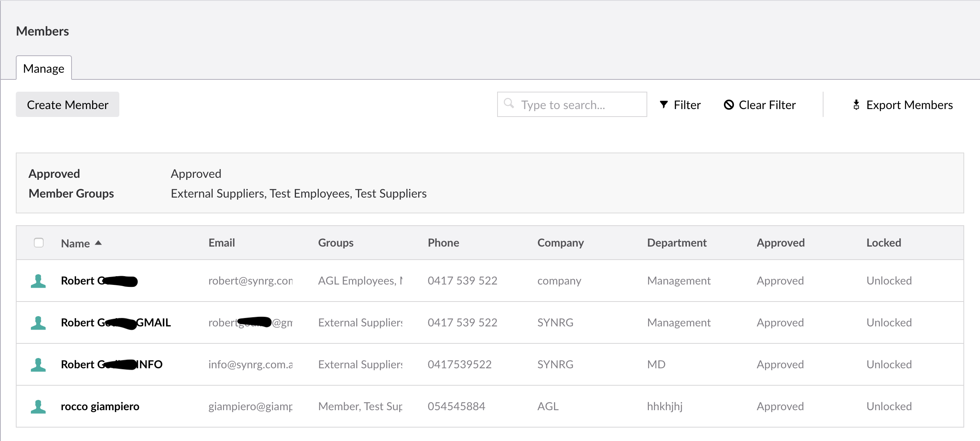Click Export Members

pyautogui.click(x=903, y=105)
